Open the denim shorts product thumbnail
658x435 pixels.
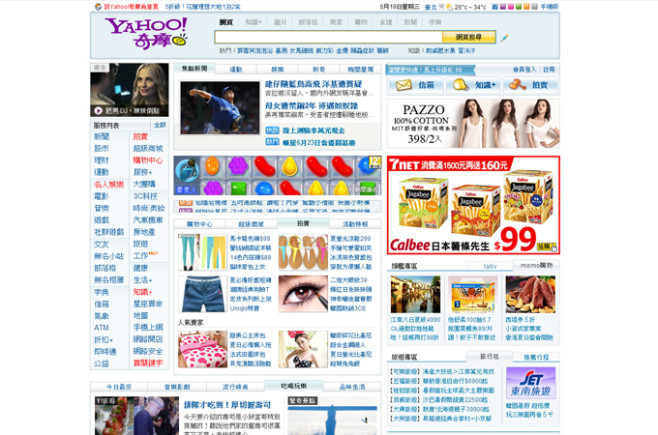(202, 294)
